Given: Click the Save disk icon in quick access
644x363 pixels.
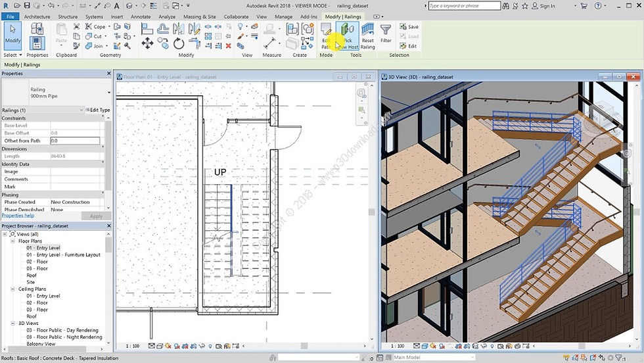Looking at the screenshot, I should click(x=27, y=6).
